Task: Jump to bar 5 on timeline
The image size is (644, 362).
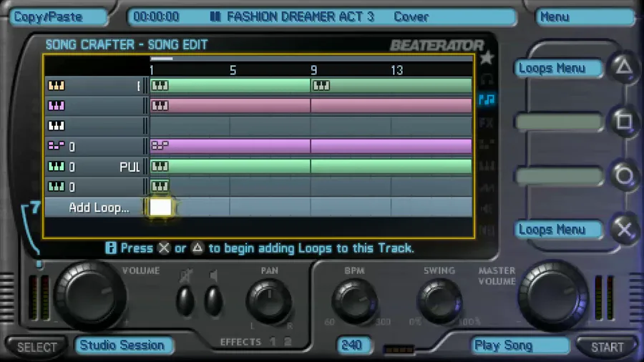Action: (x=233, y=70)
